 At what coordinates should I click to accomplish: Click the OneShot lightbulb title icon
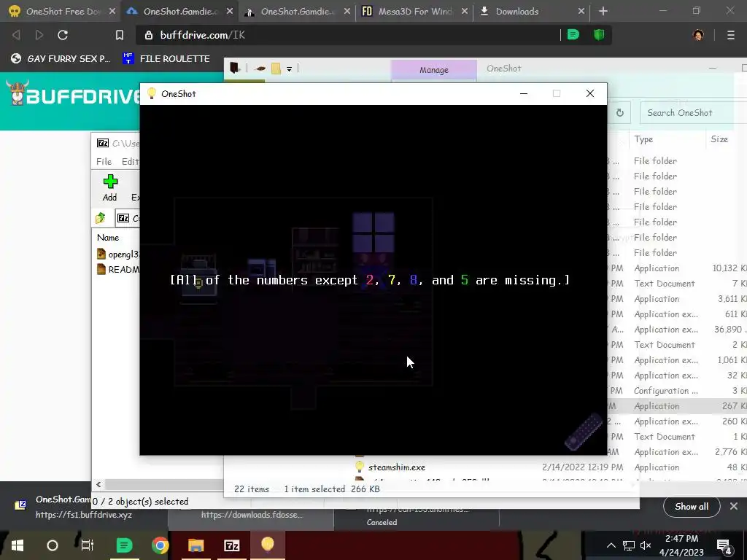coord(152,93)
